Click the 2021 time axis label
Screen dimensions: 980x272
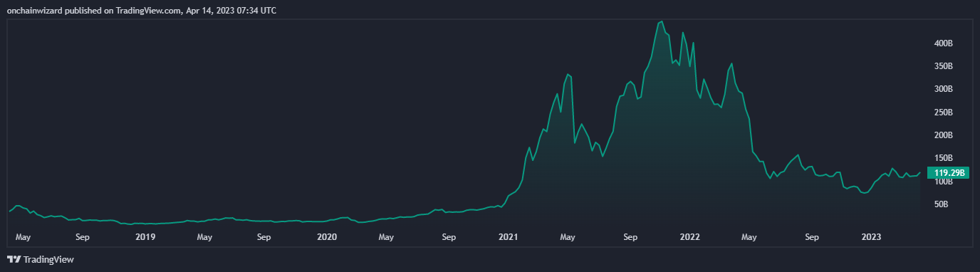509,236
